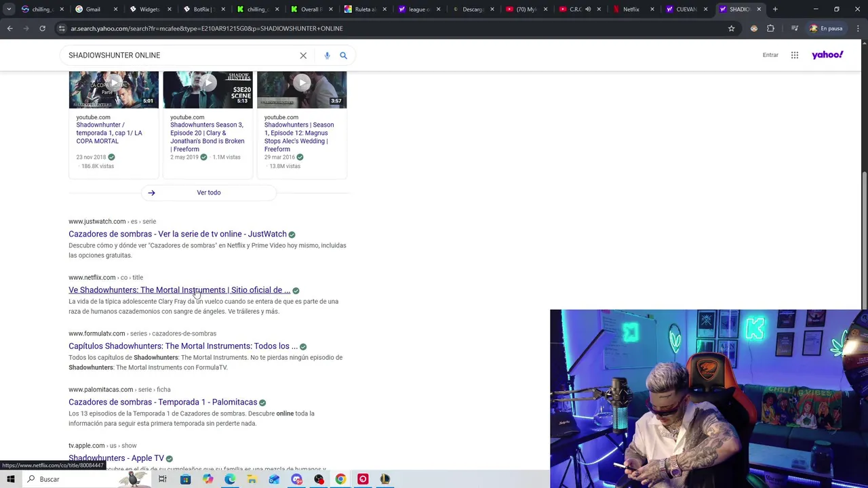Open the browser extensions puzzle icon
Image resolution: width=868 pixels, height=488 pixels.
coord(770,28)
